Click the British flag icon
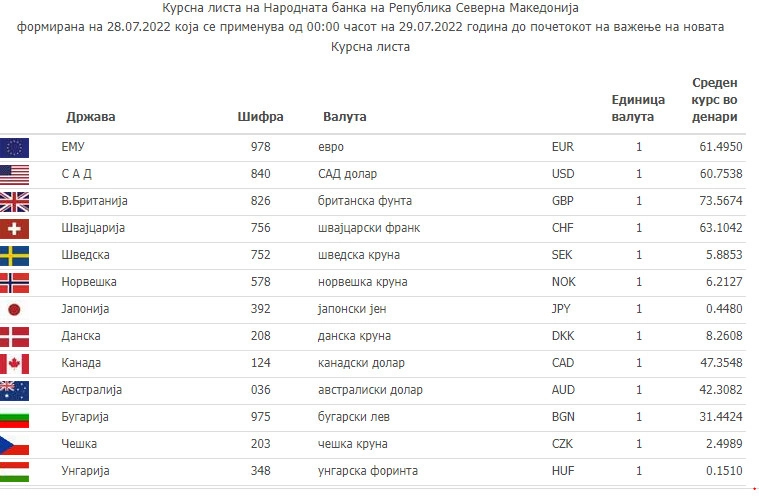This screenshot has height=497, width=759. [x=15, y=201]
